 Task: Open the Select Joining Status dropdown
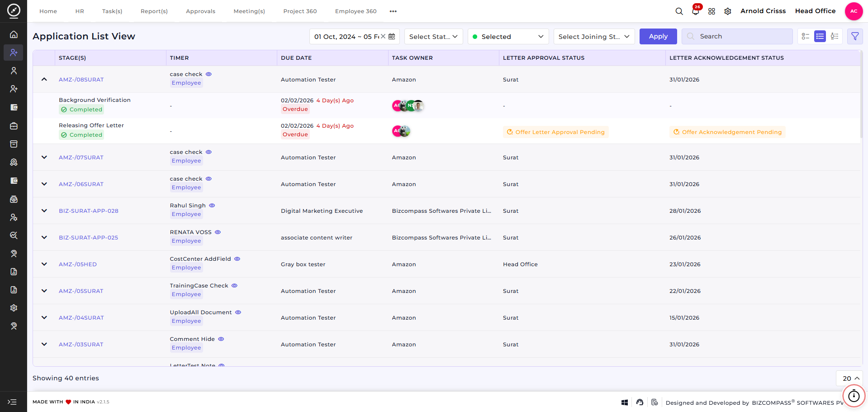pos(594,36)
